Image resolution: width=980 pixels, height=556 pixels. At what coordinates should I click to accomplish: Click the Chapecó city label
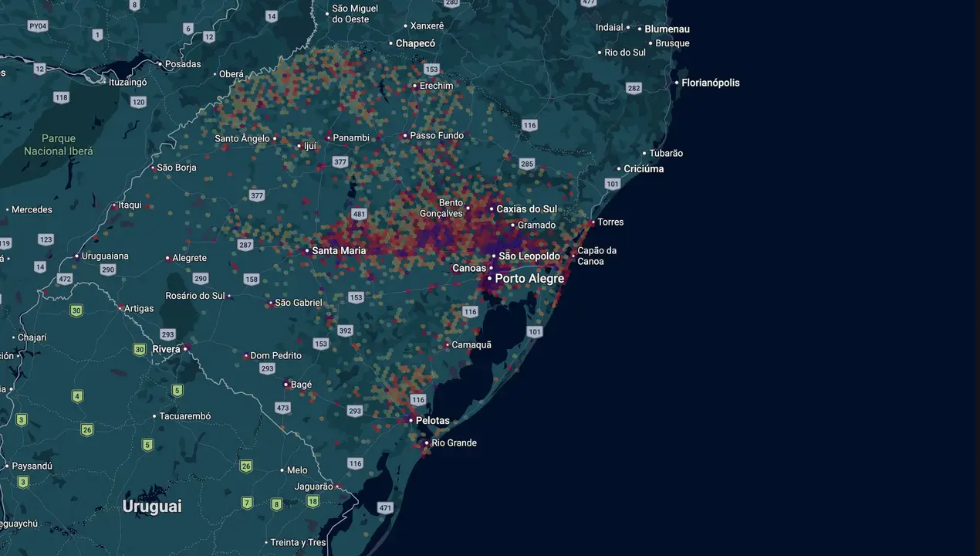pos(415,43)
